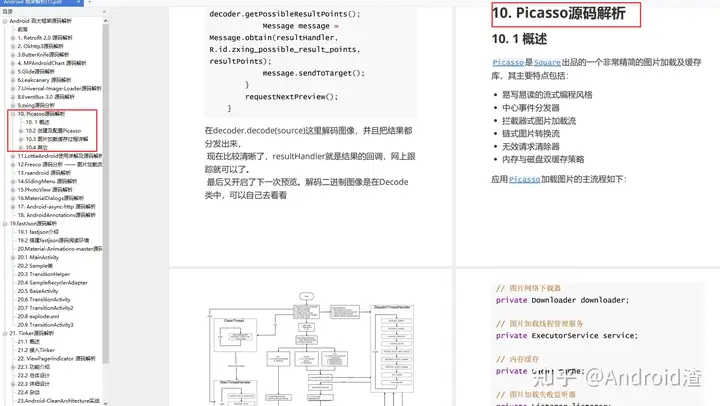This screenshot has width=720, height=406.
Task: Collapse the 10. Picasso bookmark node
Action: click(13, 114)
